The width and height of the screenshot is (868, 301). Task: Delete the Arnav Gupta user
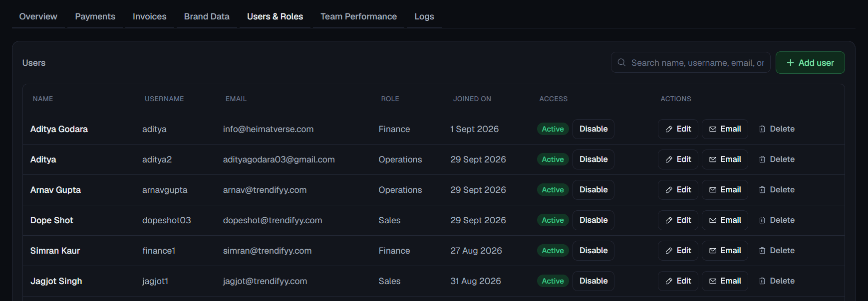[x=777, y=190]
